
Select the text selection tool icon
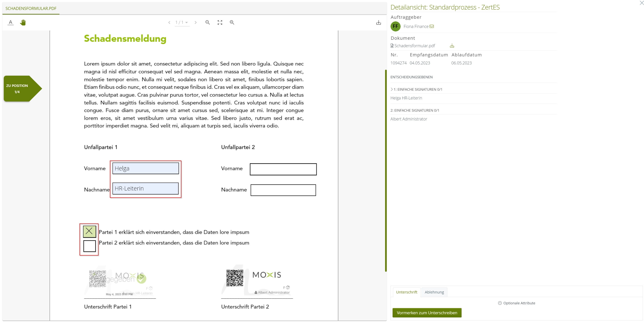[10, 22]
